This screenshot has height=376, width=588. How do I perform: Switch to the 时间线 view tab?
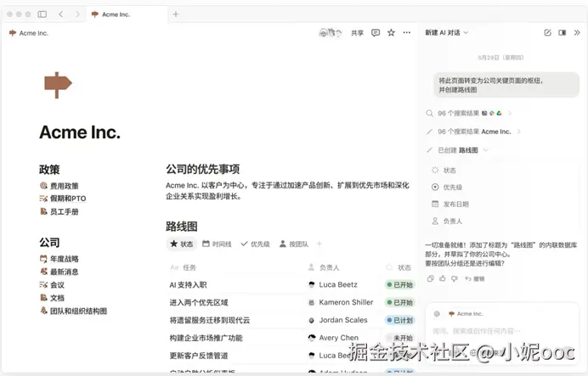tap(217, 244)
